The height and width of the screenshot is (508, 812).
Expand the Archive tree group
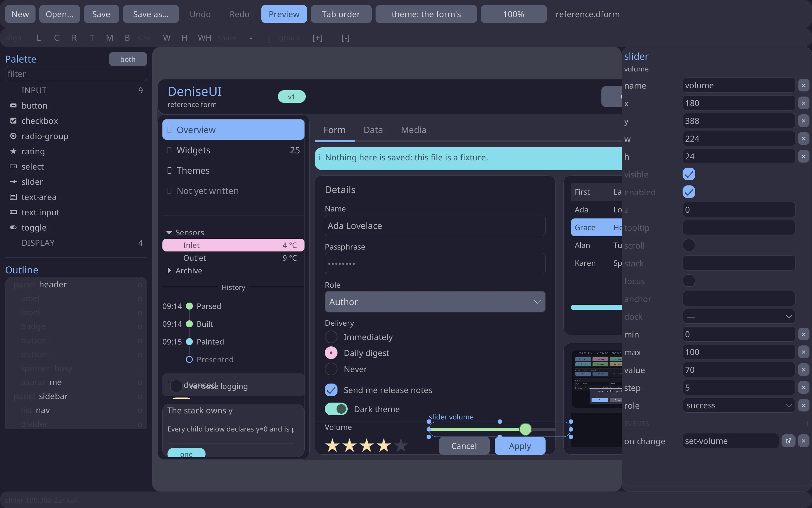[169, 271]
